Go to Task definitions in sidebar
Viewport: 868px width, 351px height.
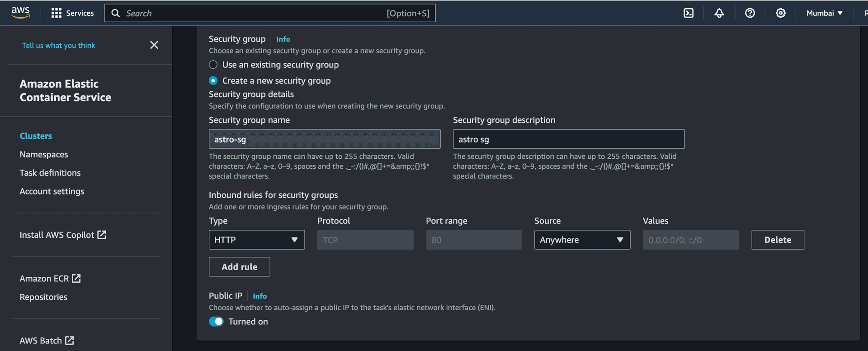tap(50, 173)
